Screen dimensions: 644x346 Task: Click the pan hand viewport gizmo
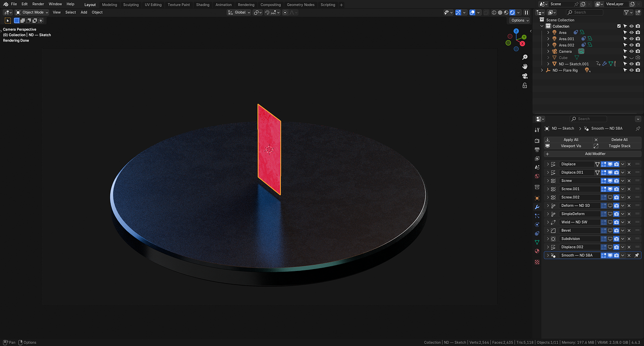pyautogui.click(x=525, y=66)
